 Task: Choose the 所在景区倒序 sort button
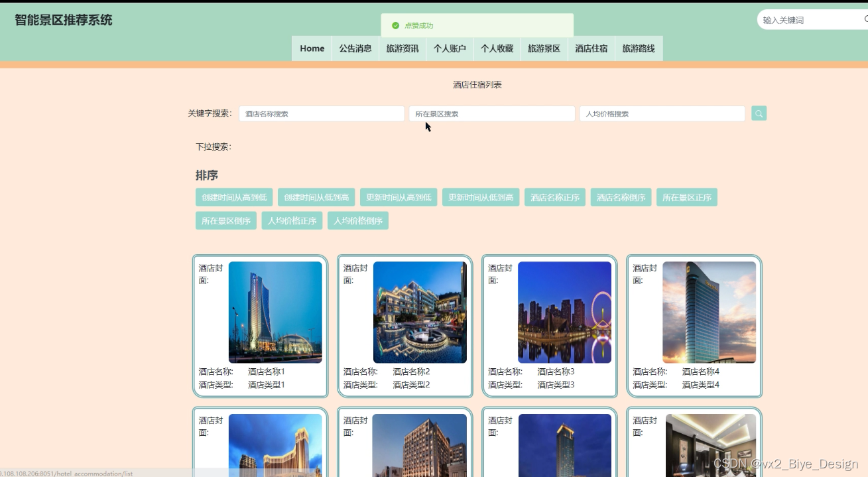(x=226, y=221)
